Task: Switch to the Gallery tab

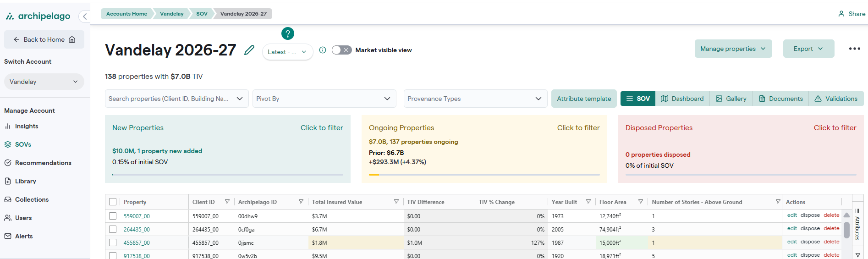Action: click(x=731, y=99)
